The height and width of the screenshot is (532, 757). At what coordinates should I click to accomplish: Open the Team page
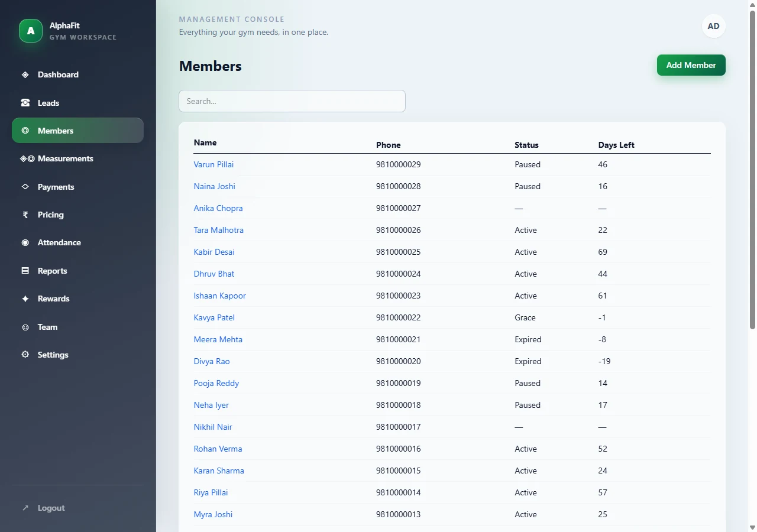(x=77, y=327)
